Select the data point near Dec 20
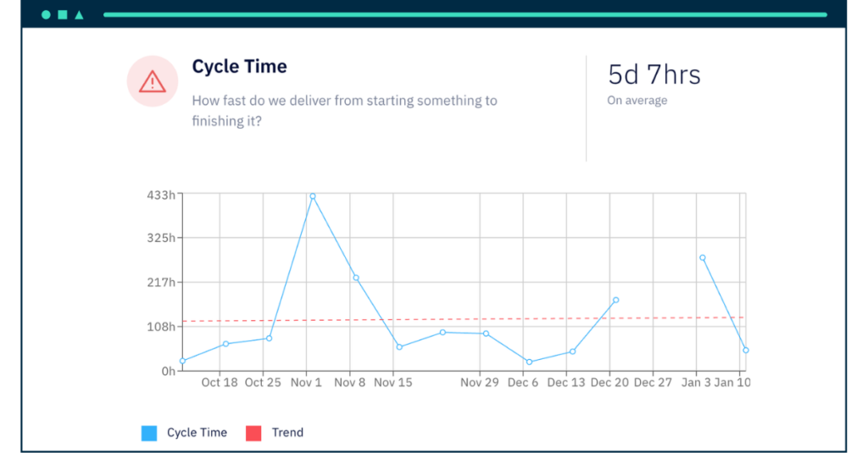Screen dimensions: 868x453 click(x=616, y=301)
